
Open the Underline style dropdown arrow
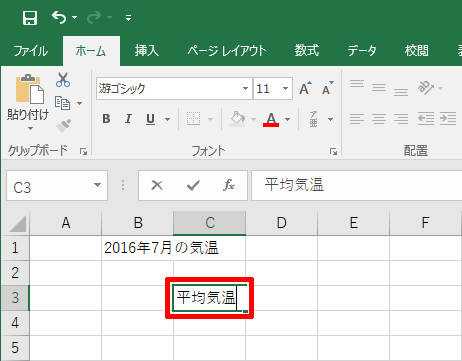click(167, 119)
